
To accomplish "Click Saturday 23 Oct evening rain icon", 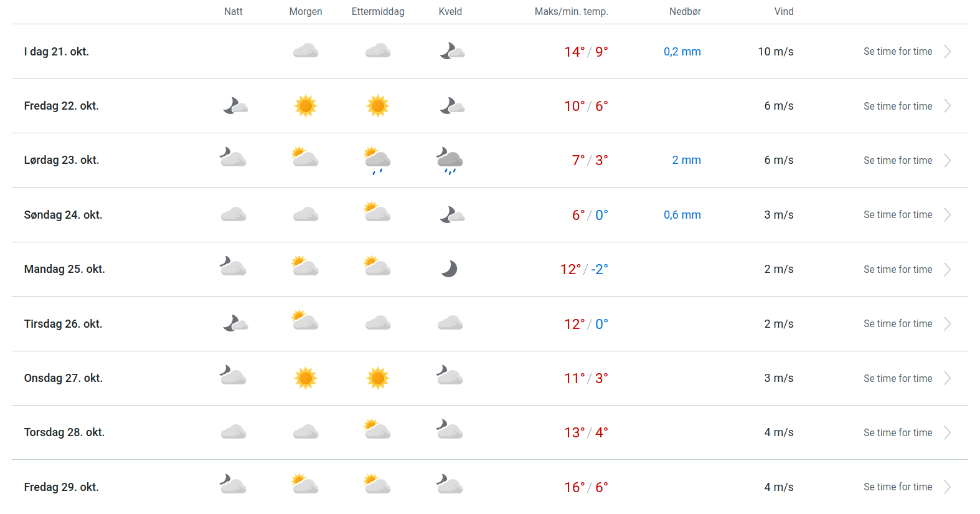I will click(450, 161).
